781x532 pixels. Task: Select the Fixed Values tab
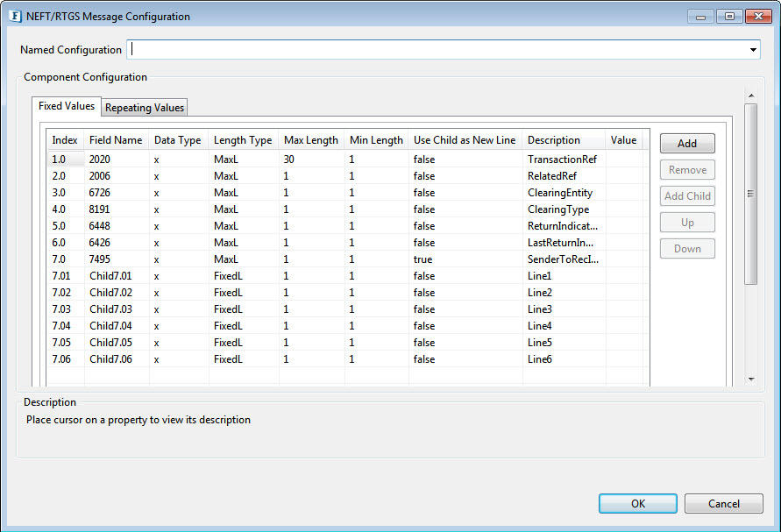pyautogui.click(x=67, y=106)
